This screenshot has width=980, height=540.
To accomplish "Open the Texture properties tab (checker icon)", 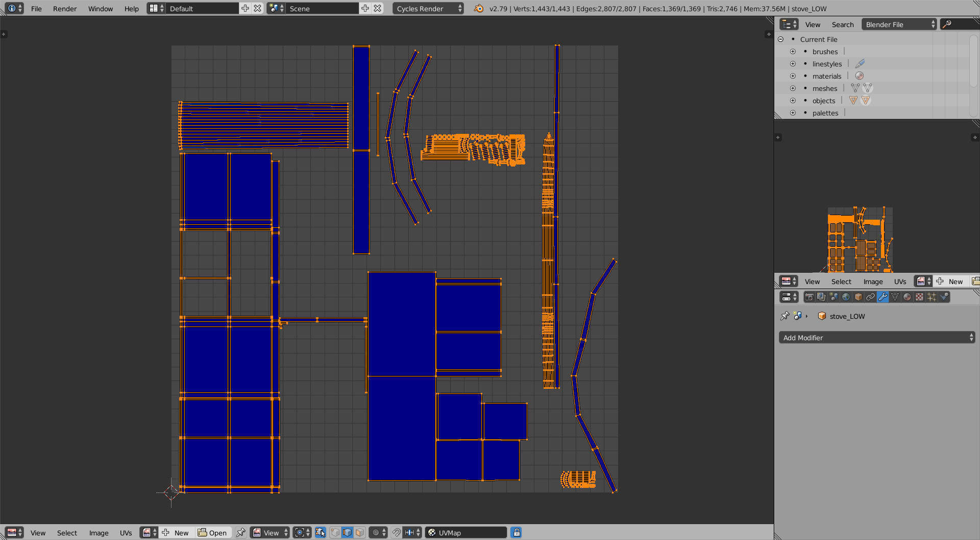I will point(919,297).
